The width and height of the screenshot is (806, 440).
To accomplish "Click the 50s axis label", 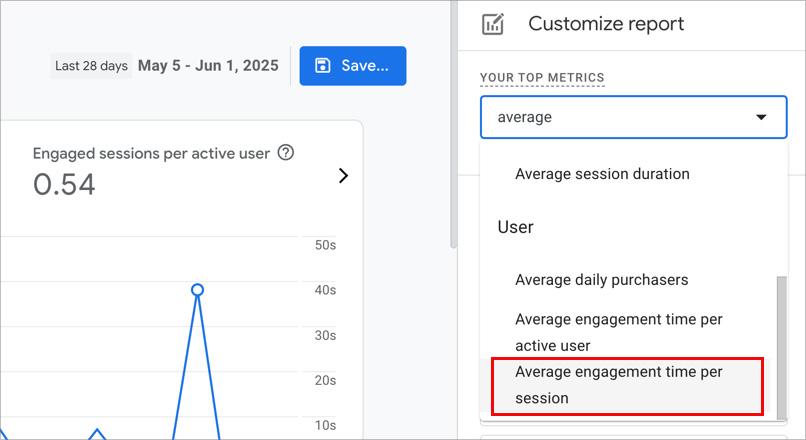I will click(325, 245).
